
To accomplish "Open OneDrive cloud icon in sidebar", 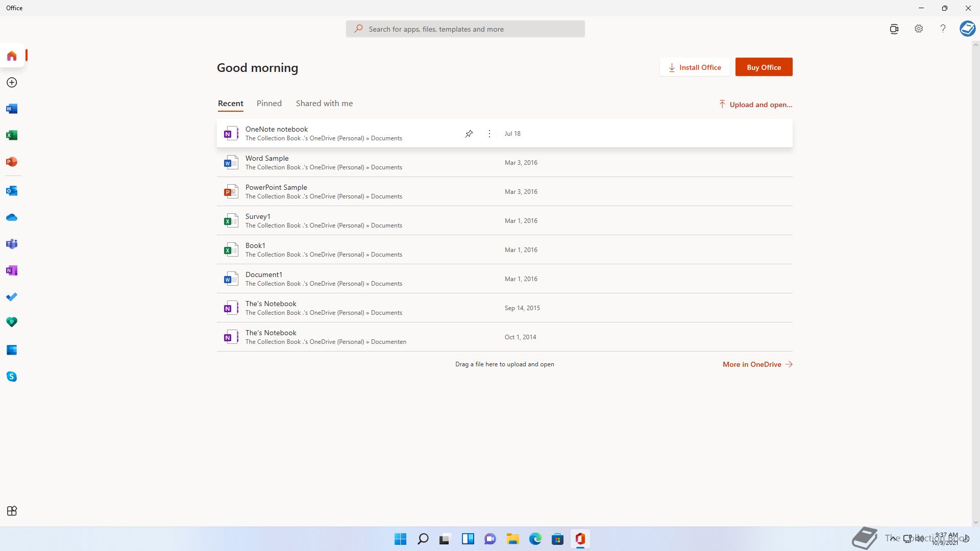I will tap(12, 217).
